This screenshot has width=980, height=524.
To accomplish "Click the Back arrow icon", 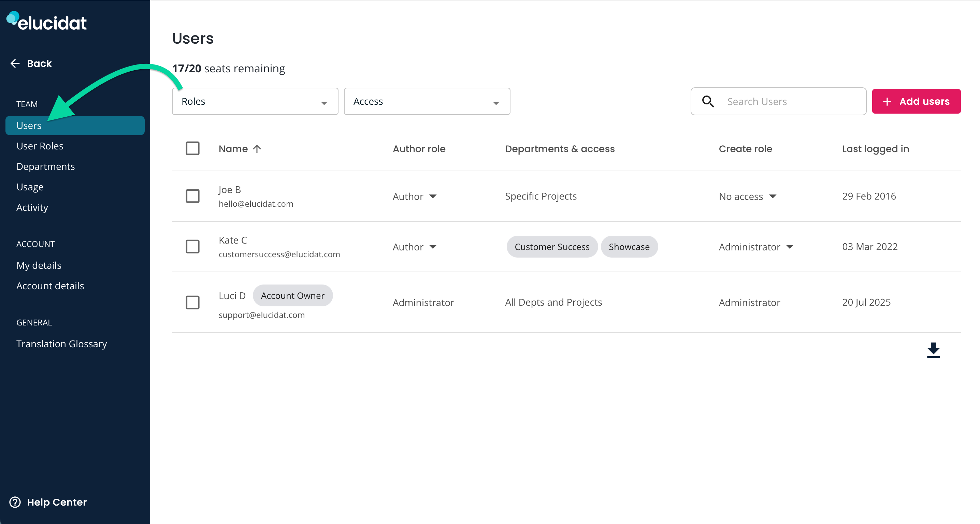I will pos(15,63).
